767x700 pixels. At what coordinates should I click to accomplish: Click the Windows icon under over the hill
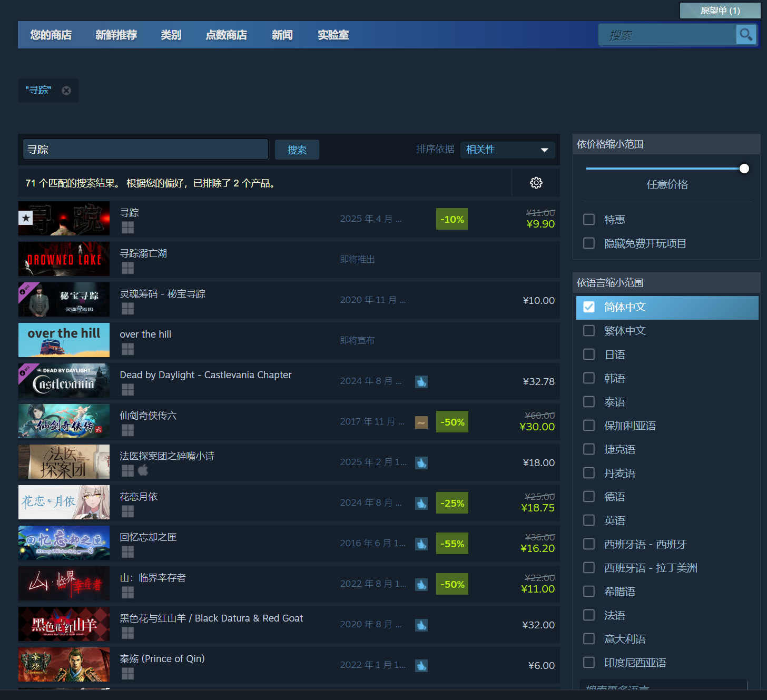pyautogui.click(x=127, y=349)
